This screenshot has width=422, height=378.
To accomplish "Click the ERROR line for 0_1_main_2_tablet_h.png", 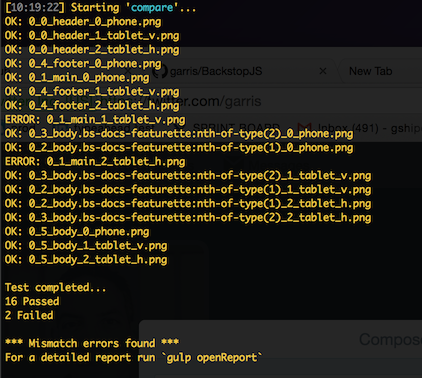I will point(95,161).
